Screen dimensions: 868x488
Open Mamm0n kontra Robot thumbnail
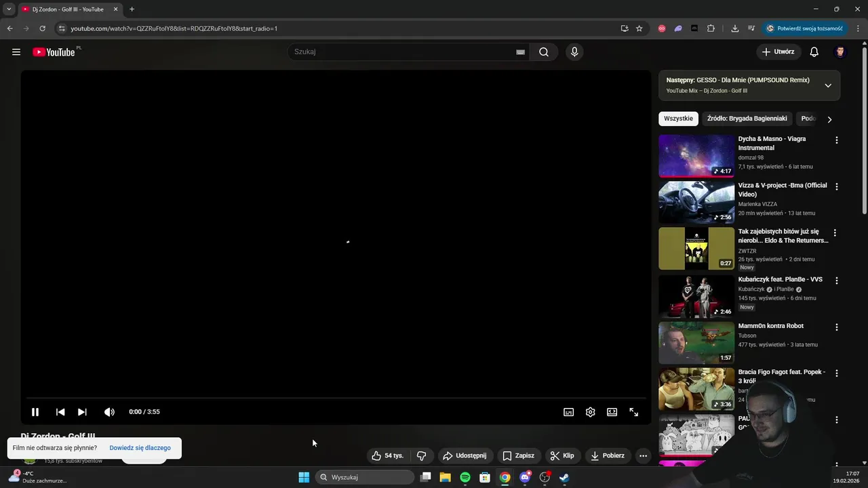[696, 343]
